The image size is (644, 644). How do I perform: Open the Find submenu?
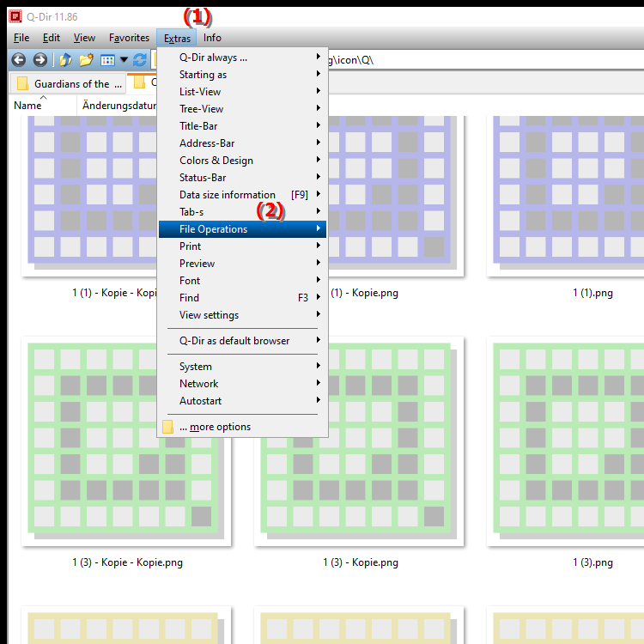pyautogui.click(x=242, y=298)
